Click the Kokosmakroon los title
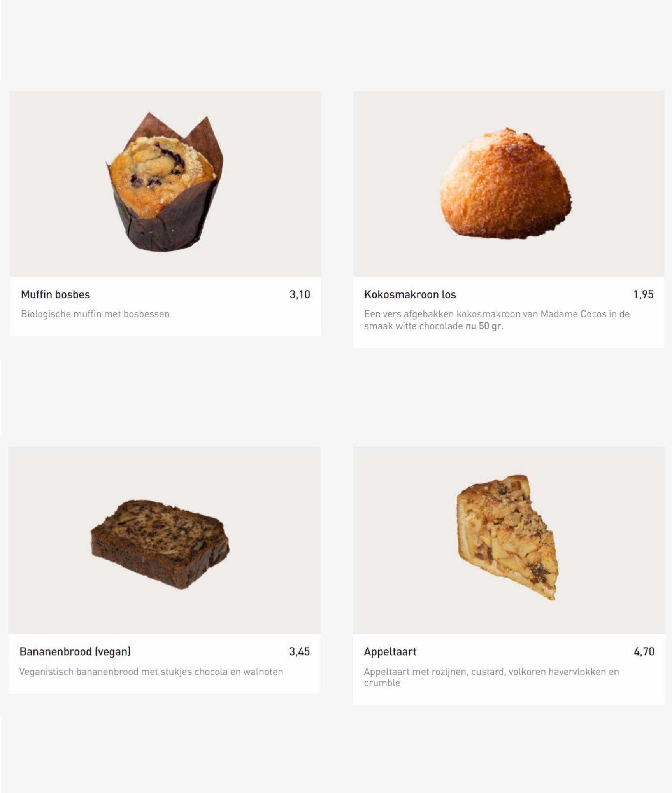This screenshot has width=672, height=793. click(x=410, y=294)
